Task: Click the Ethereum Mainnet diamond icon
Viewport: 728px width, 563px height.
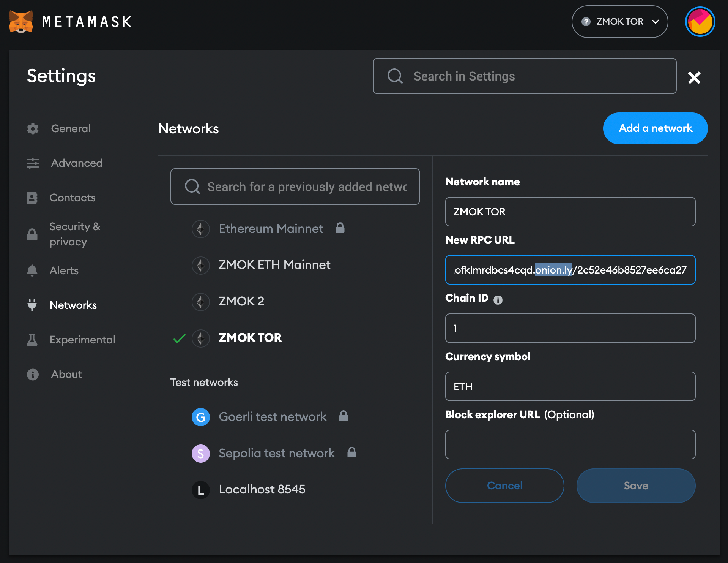Action: 200,229
